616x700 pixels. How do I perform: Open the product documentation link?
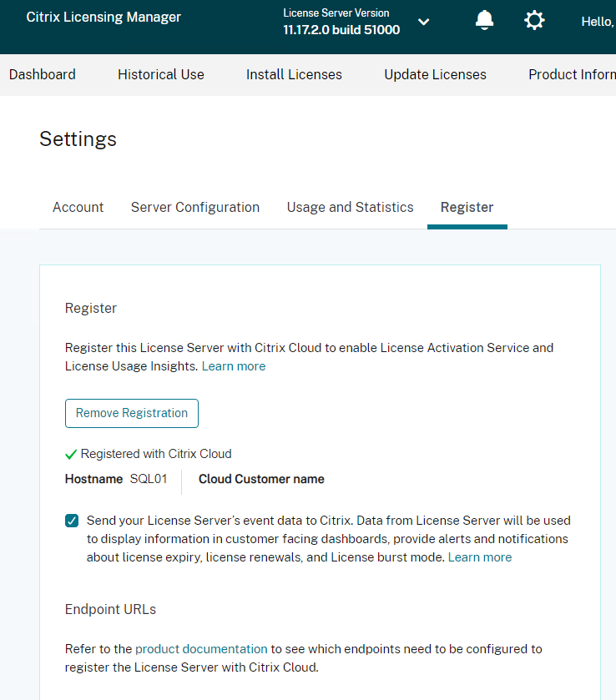click(201, 649)
